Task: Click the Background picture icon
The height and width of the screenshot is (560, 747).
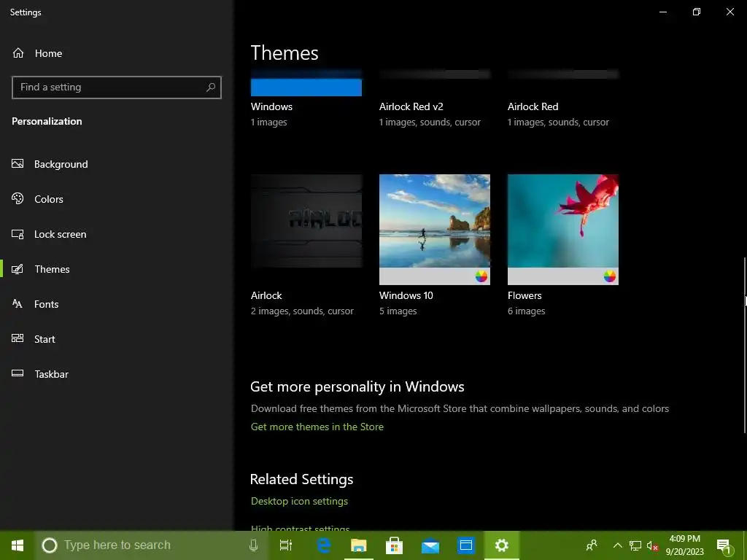Action: coord(18,164)
